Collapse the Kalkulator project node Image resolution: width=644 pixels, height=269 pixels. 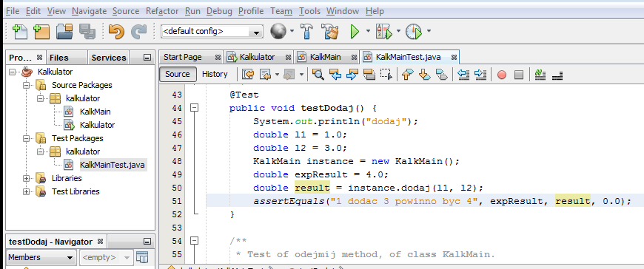point(13,72)
